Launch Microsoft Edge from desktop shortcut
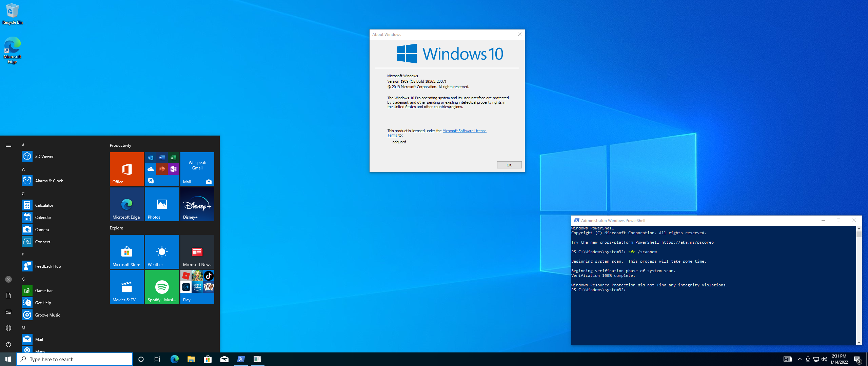Viewport: 868px width, 366px height. (x=12, y=50)
